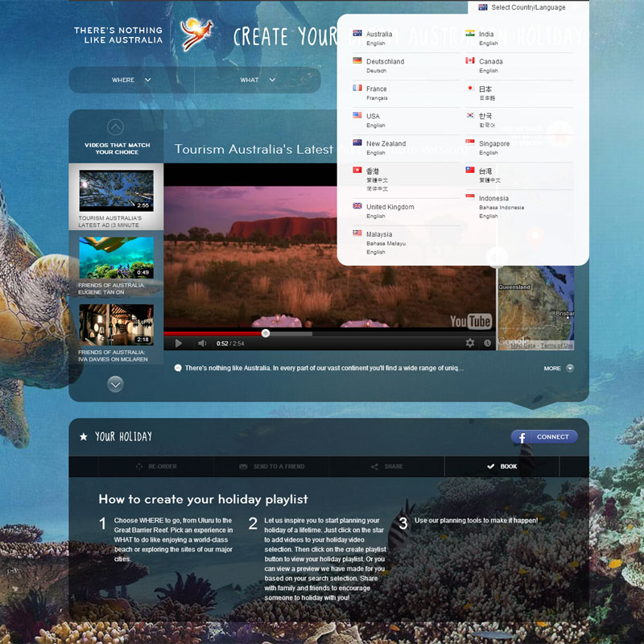Image resolution: width=644 pixels, height=644 pixels.
Task: Click the Canada flag icon
Action: click(470, 60)
